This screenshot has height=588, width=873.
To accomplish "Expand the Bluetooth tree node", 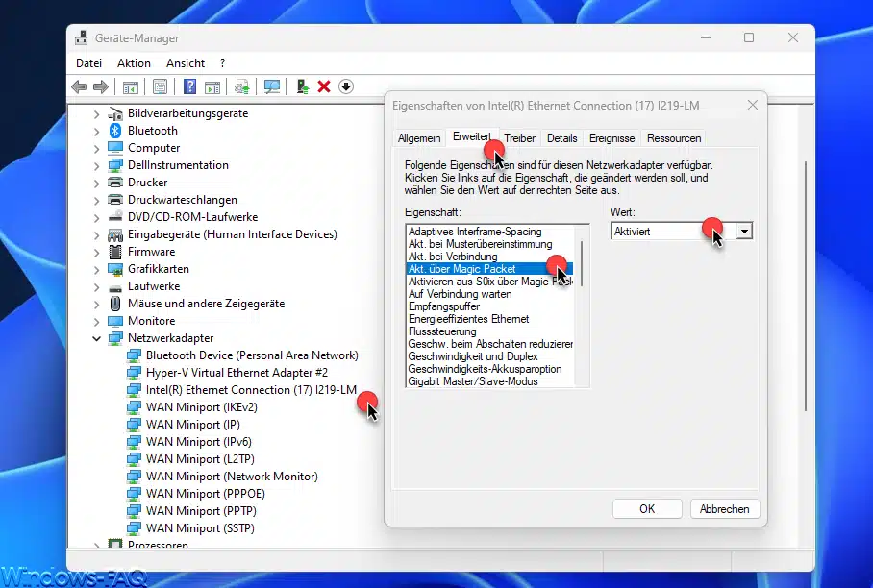I will (x=96, y=132).
